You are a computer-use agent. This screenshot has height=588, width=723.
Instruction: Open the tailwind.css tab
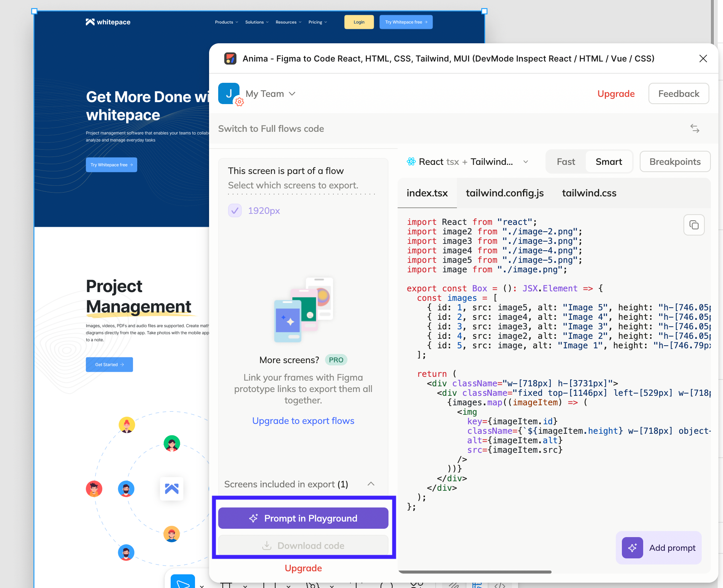(589, 193)
